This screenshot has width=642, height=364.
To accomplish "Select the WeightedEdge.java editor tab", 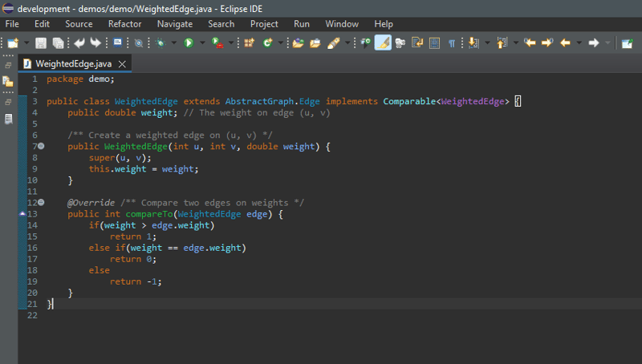I will 72,63.
